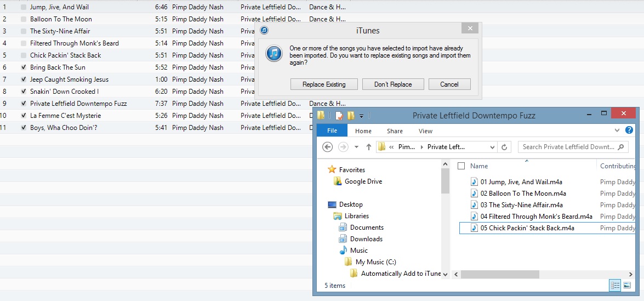This screenshot has width=644, height=301.
Task: Select file 01 Jump, Jive, And Wail.m4a
Action: pos(521,182)
